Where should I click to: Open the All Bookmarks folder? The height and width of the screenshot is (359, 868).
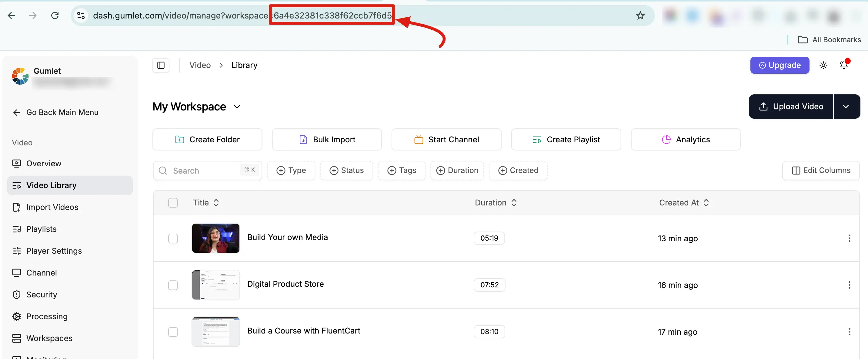pos(829,40)
